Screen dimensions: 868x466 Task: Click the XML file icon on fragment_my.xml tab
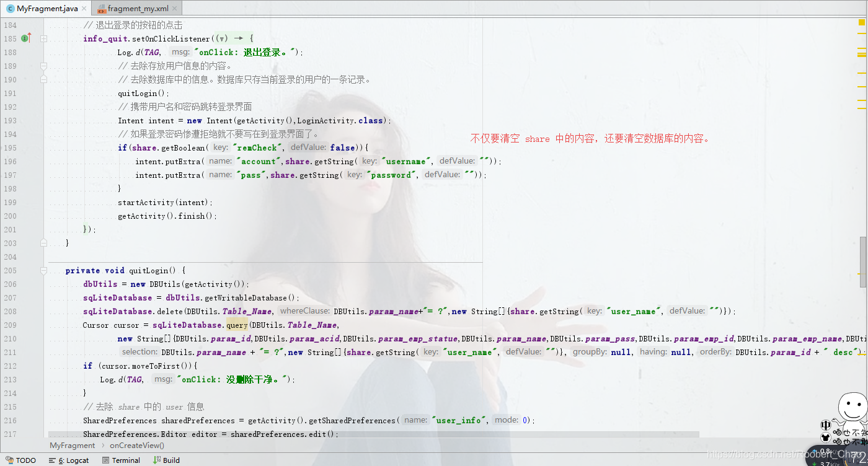(101, 9)
